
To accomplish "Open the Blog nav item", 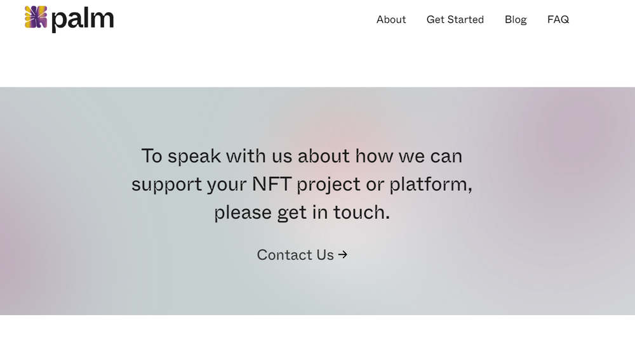I will point(516,20).
